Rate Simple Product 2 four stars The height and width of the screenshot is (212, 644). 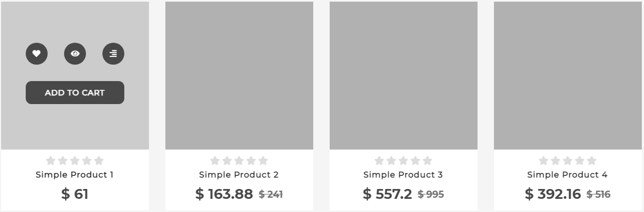(x=251, y=161)
